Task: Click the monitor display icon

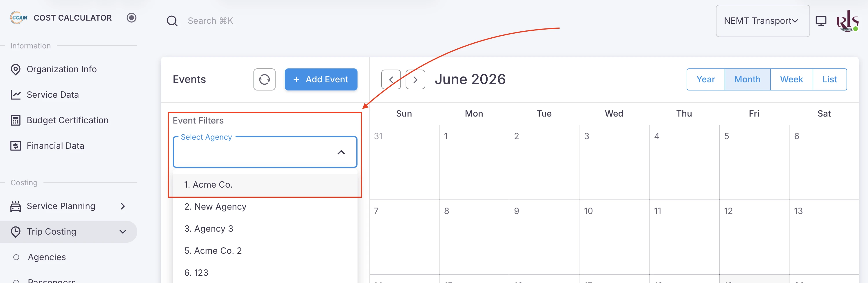Action: 821,21
